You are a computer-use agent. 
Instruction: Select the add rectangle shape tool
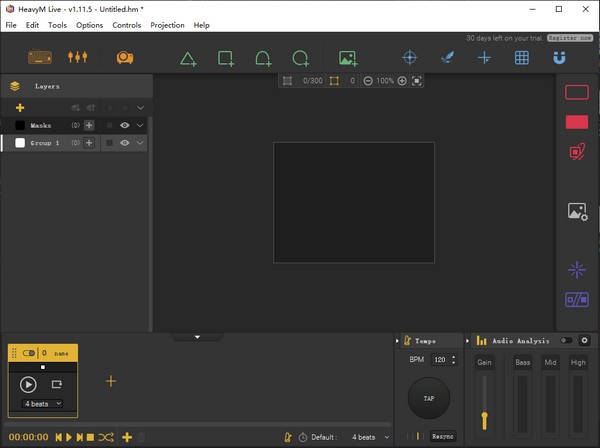(x=226, y=58)
